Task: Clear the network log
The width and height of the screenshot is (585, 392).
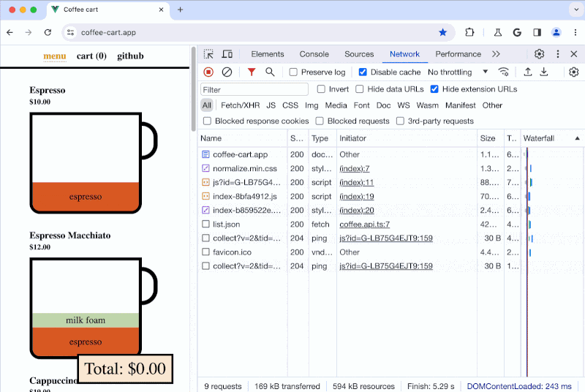Action: tap(227, 72)
